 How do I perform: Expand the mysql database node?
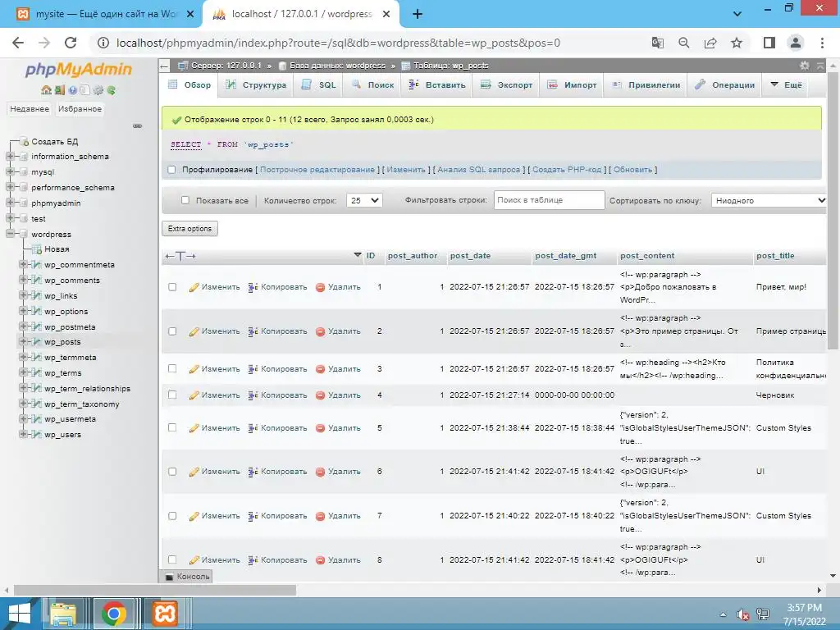[10, 172]
